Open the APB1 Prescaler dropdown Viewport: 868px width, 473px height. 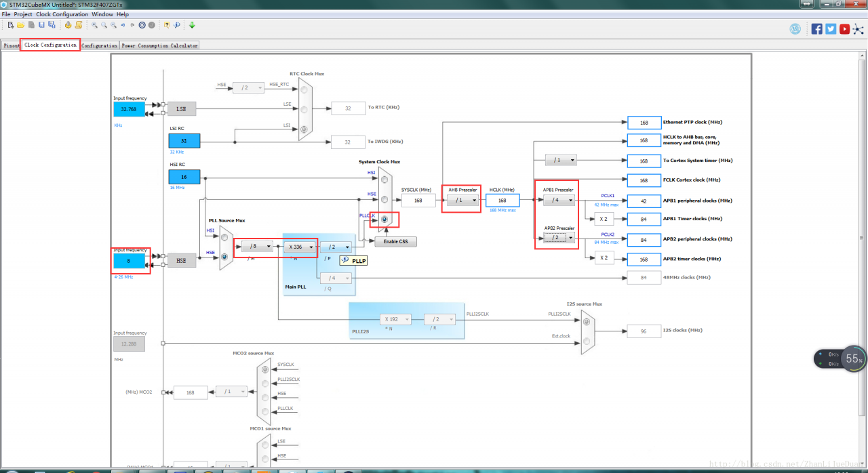(559, 200)
